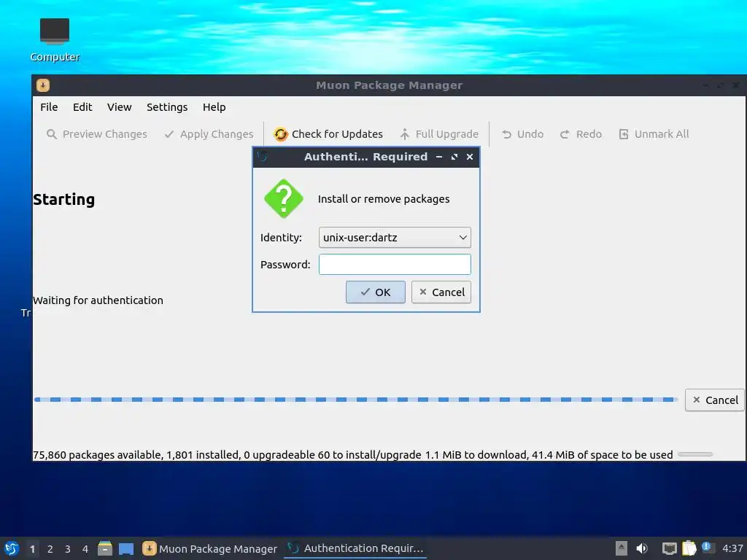
Task: Click the network tray icon
Action: click(670, 548)
